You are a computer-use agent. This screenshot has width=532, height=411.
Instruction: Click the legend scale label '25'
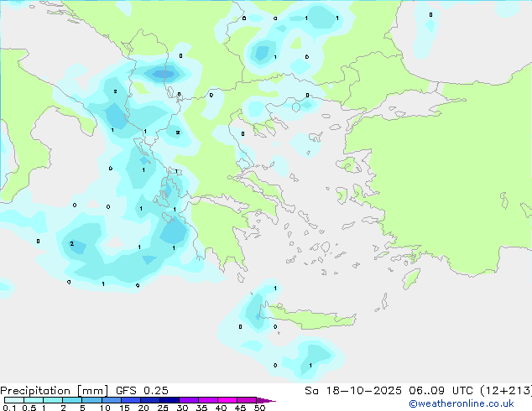163,408
